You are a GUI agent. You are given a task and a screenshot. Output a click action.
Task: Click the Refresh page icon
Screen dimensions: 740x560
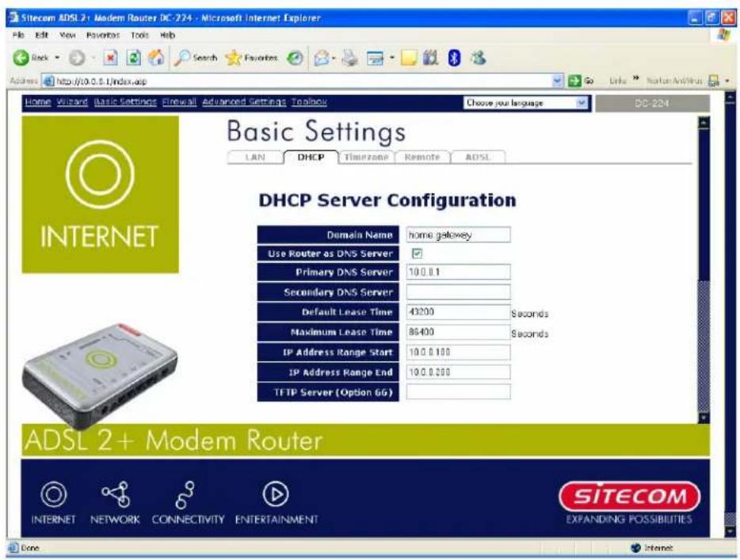pyautogui.click(x=134, y=58)
